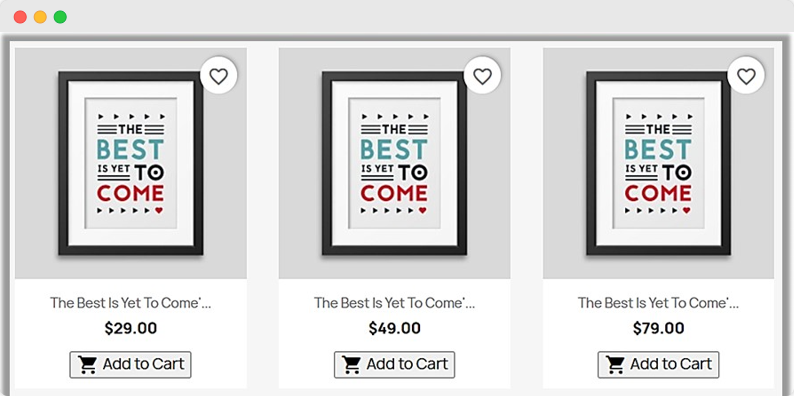The width and height of the screenshot is (794, 396).
Task: Click the yellow minimize window button
Action: (x=40, y=17)
